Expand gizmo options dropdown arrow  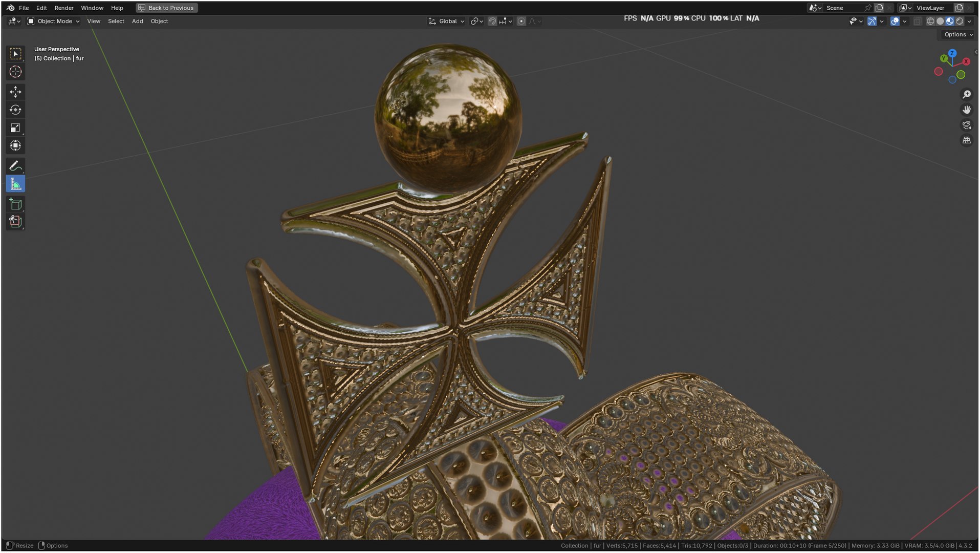coord(882,21)
